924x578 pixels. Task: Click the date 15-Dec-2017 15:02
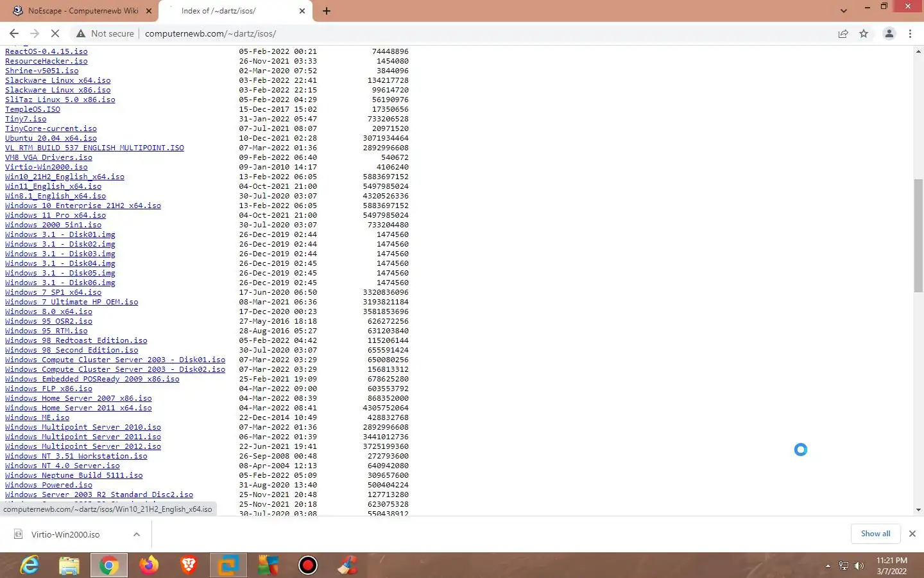pyautogui.click(x=278, y=109)
